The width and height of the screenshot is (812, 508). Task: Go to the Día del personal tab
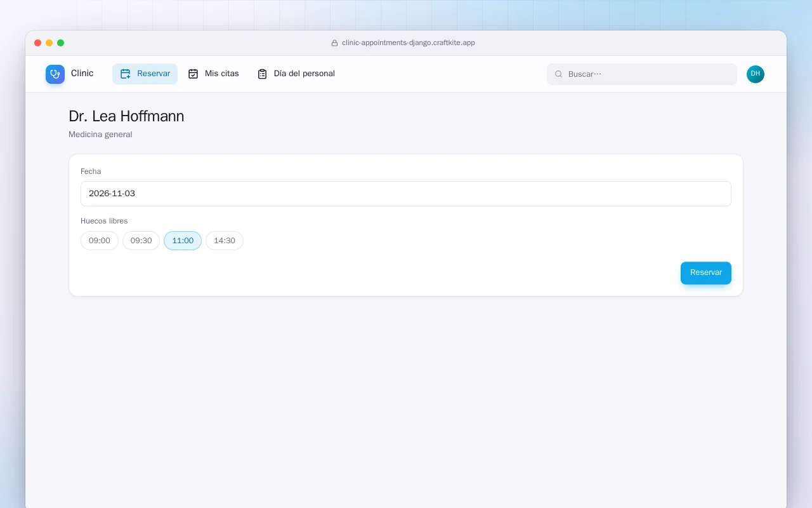click(x=296, y=74)
